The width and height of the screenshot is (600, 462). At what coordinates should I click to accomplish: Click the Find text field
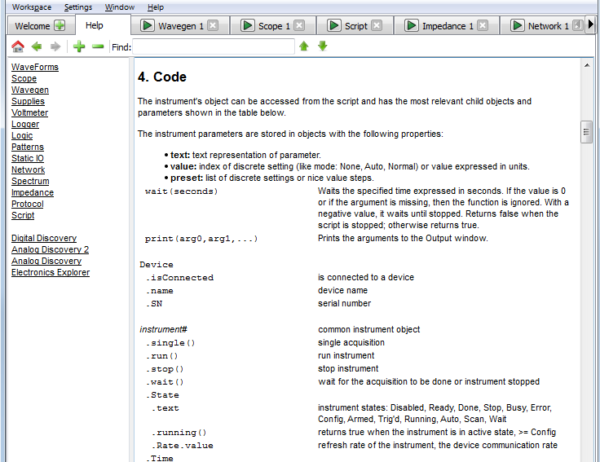tap(214, 47)
